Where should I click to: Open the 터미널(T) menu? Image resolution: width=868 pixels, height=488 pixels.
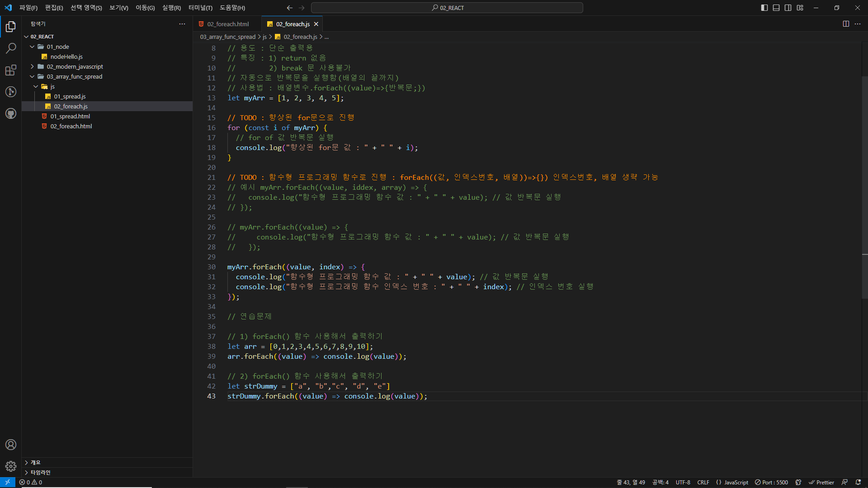pos(200,8)
